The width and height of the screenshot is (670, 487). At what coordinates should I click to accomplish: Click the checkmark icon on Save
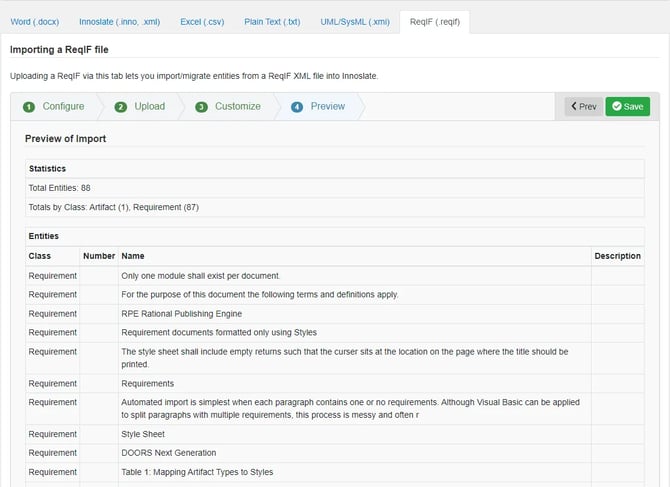click(x=617, y=106)
